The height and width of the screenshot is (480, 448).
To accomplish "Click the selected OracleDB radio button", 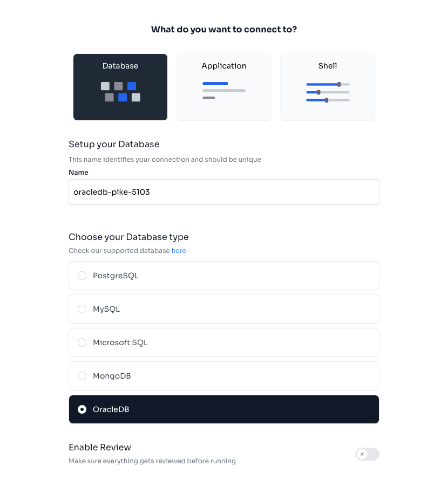I will [82, 409].
